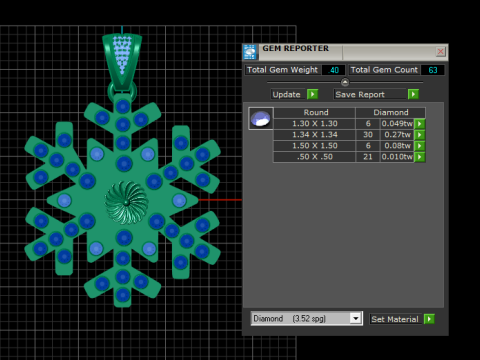Click green arrow for 1.50 X 1.50 row
This screenshot has width=480, height=360.
point(420,146)
